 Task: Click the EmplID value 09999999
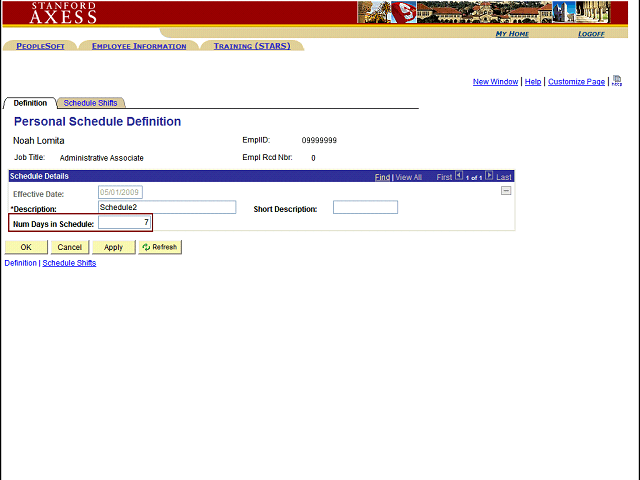[319, 140]
